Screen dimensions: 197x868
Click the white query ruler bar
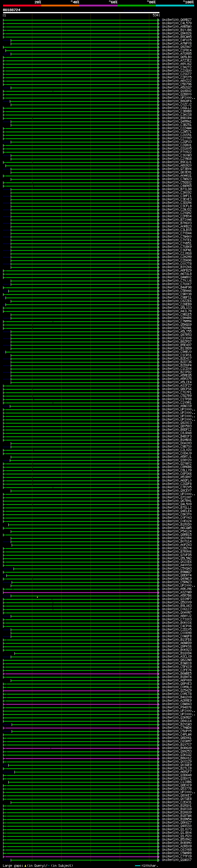81,13
